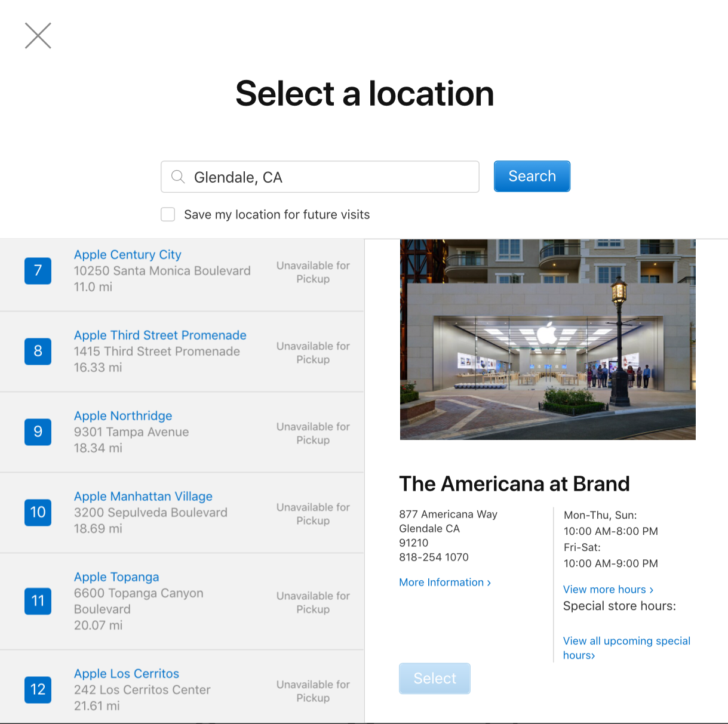Click the Select button for this store
728x724 pixels.
pyautogui.click(x=435, y=679)
